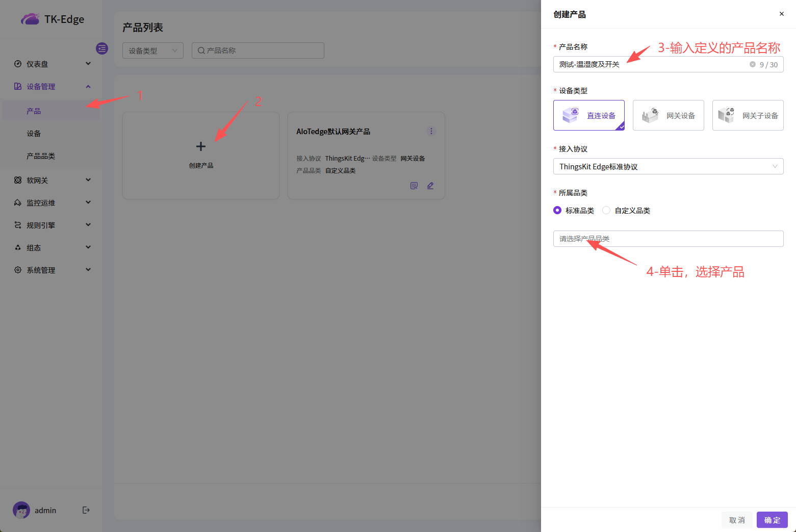Screen dimensions: 796x532
Task: Click the sidebar collapse menu icon
Action: click(x=102, y=48)
